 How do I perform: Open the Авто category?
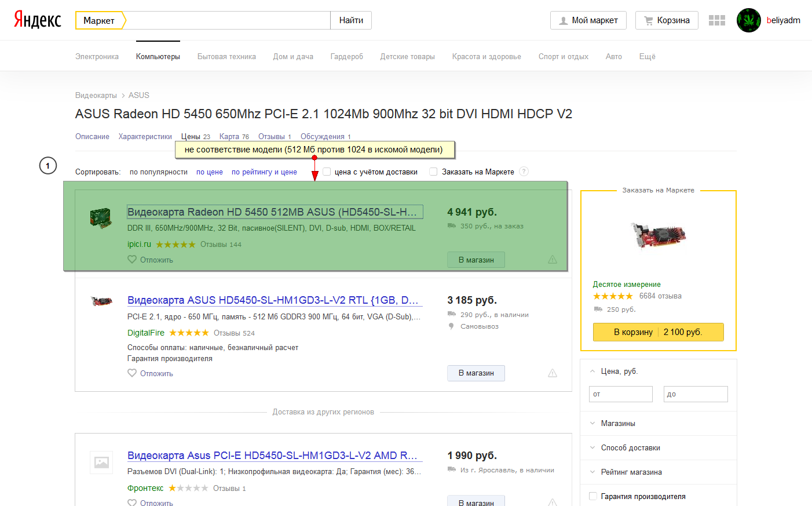pyautogui.click(x=614, y=56)
